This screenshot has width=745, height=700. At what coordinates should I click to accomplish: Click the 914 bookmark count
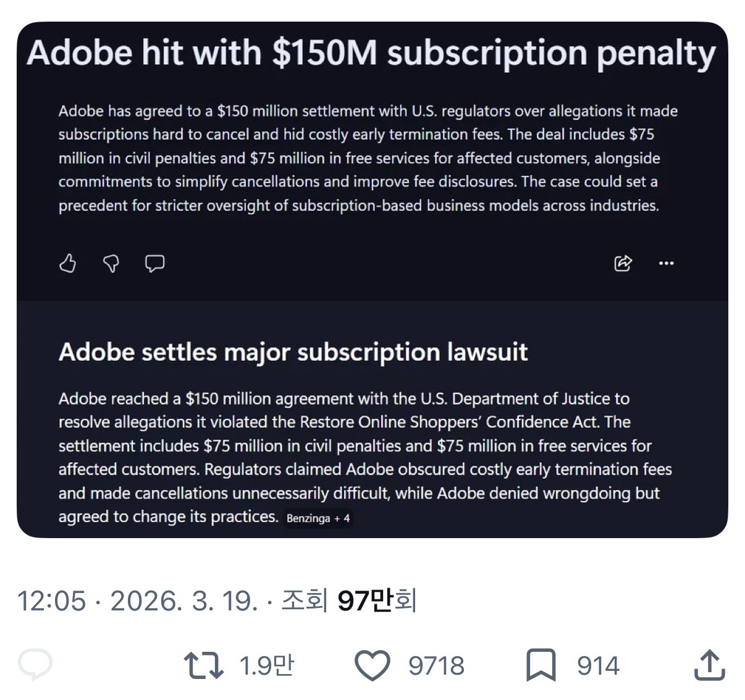[598, 665]
